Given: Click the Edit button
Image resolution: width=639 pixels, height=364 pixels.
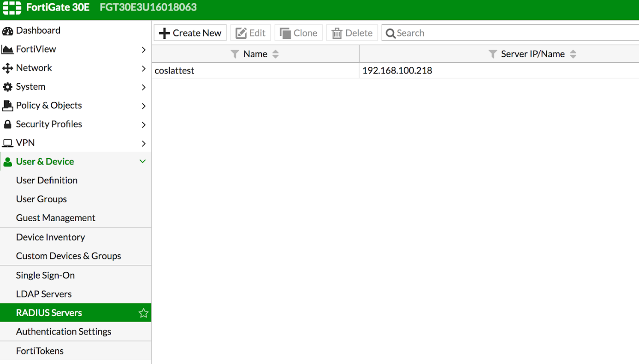Looking at the screenshot, I should tap(250, 33).
